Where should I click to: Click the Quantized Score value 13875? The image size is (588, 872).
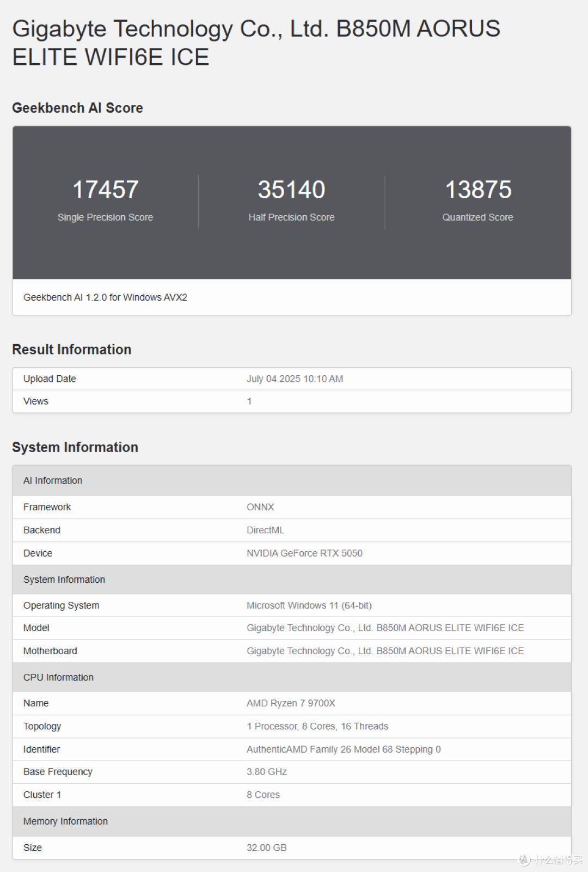[478, 190]
